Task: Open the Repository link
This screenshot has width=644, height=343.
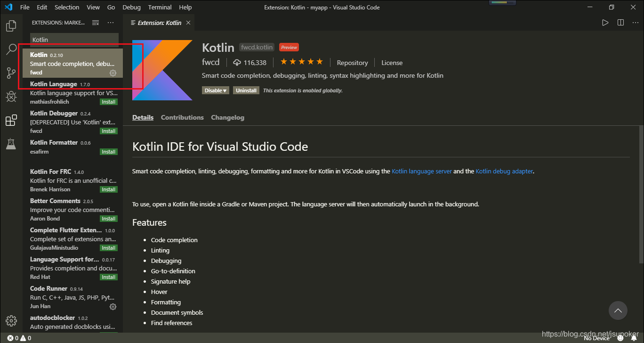Action: [x=352, y=63]
